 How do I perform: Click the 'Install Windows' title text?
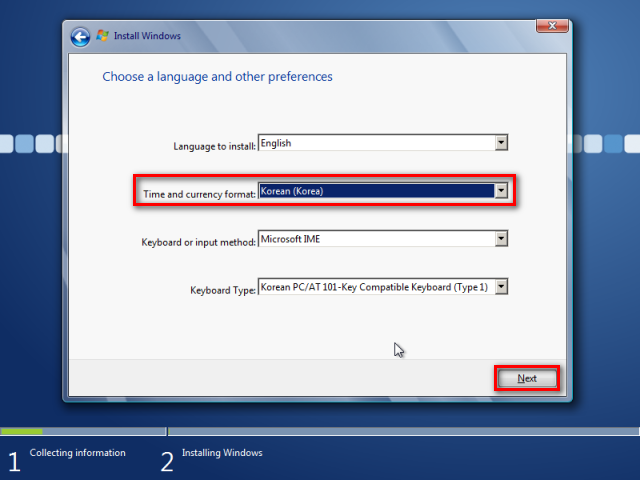[147, 36]
